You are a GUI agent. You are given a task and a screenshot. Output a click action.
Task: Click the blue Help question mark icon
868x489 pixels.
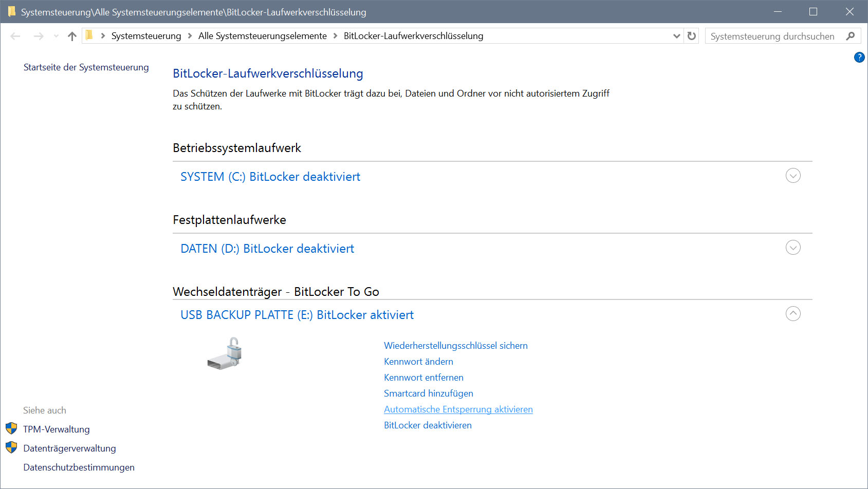(859, 57)
